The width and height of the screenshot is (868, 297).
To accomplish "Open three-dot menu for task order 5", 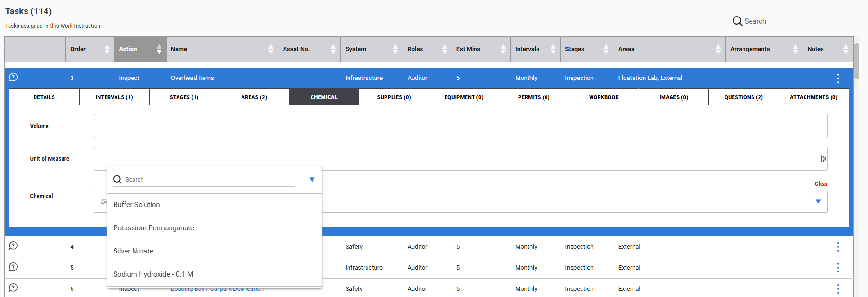I will (837, 268).
